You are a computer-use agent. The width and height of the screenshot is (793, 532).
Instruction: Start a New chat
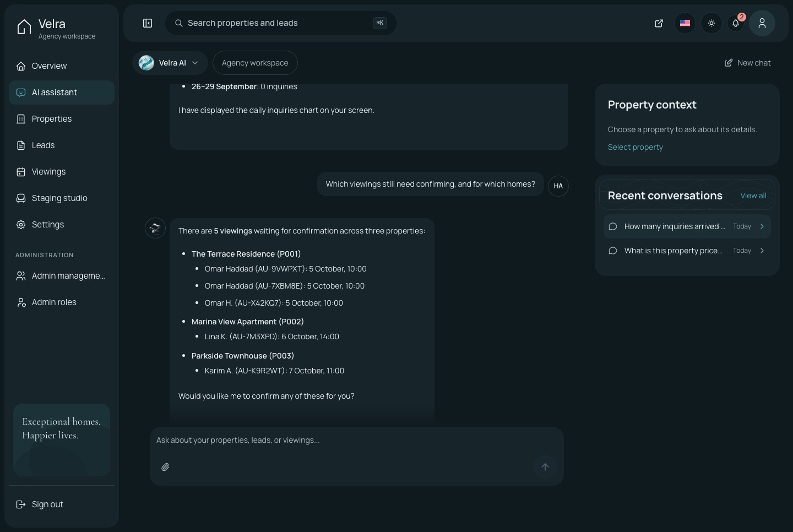click(x=747, y=63)
